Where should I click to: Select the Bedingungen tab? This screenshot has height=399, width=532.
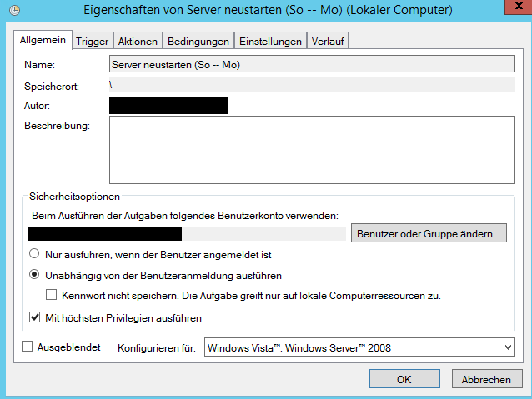click(198, 42)
